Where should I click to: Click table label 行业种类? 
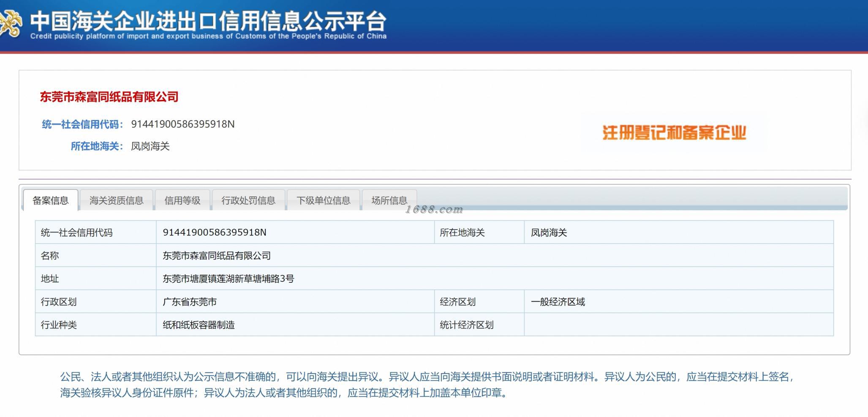(x=58, y=325)
